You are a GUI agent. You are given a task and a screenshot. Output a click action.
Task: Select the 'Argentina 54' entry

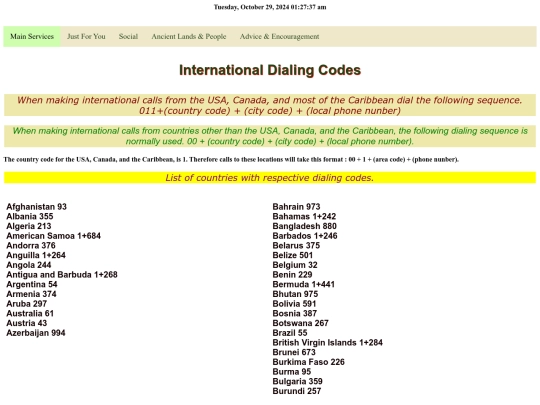[x=32, y=284]
